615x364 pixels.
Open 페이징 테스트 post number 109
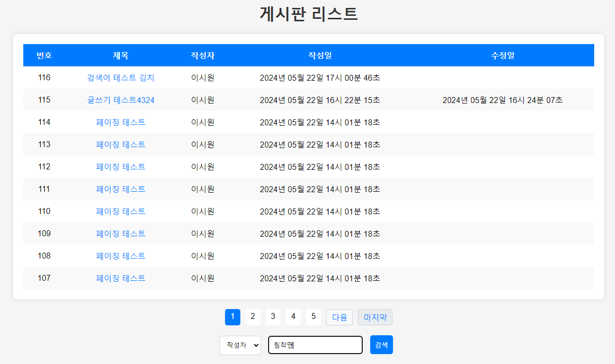tap(121, 234)
